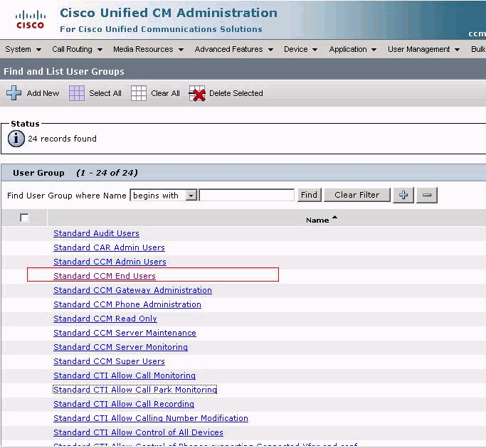The height and width of the screenshot is (448, 486).
Task: Click the Clear All label
Action: click(165, 93)
